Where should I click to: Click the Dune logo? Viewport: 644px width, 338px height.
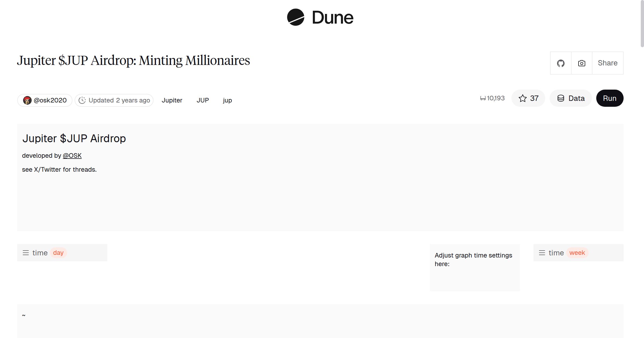(x=320, y=18)
